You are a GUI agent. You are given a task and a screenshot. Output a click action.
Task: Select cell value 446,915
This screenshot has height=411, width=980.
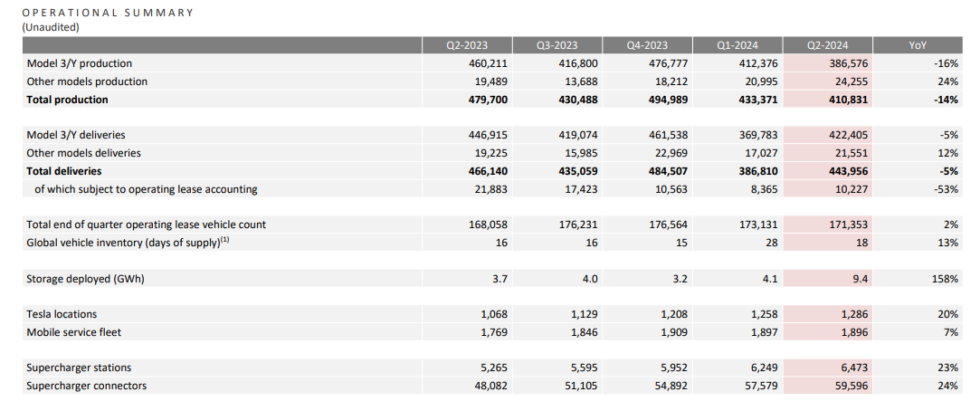pyautogui.click(x=487, y=135)
